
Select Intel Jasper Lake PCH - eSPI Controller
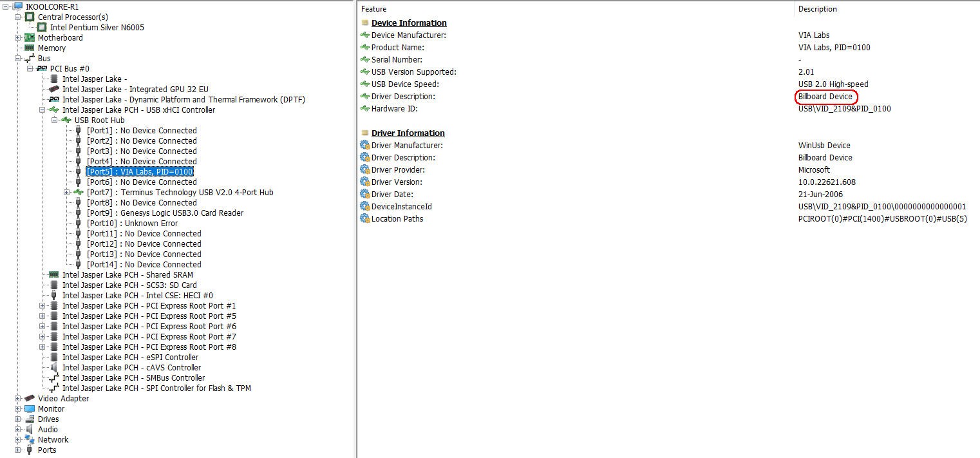[130, 357]
